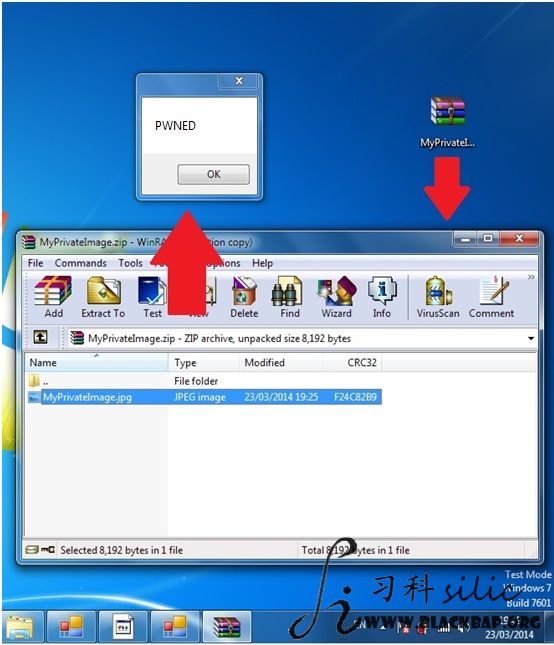Open the Commands menu
The height and width of the screenshot is (645, 554).
click(x=81, y=263)
